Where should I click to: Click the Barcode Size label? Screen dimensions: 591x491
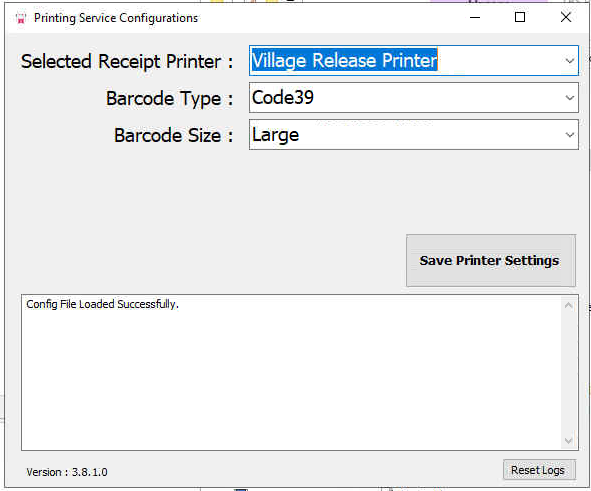(x=174, y=135)
